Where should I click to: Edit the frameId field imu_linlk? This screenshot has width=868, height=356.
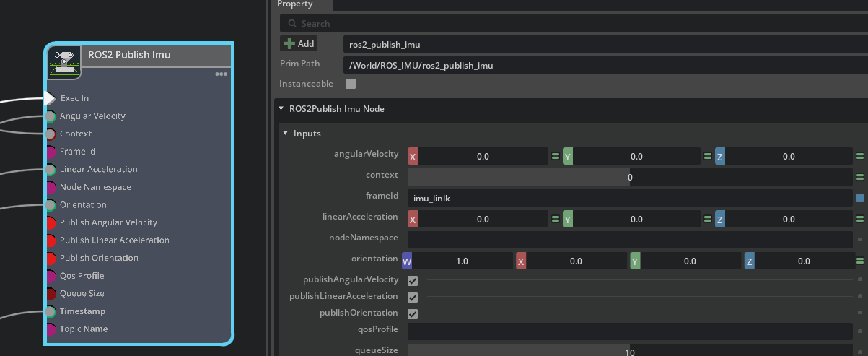(x=630, y=198)
